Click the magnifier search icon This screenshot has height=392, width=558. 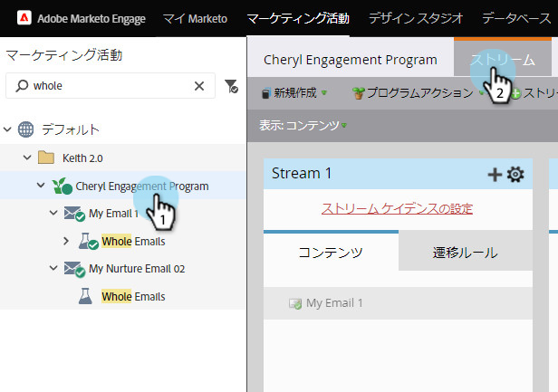point(22,86)
